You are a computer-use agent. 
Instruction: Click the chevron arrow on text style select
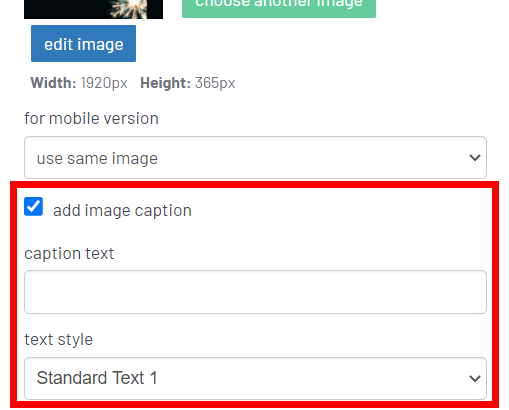474,378
